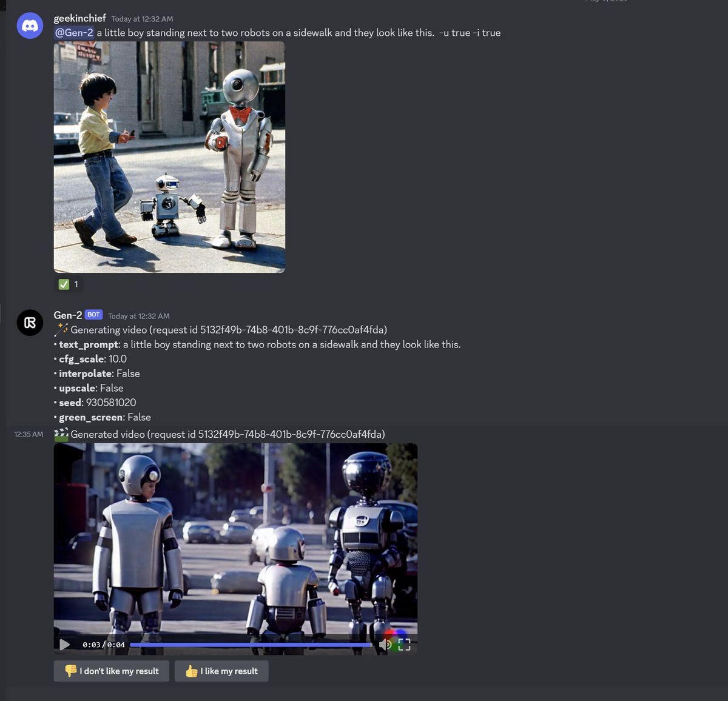Screen dimensions: 728x701
Task: Click the BOT badge next to Gen-2
Action: point(93,314)
